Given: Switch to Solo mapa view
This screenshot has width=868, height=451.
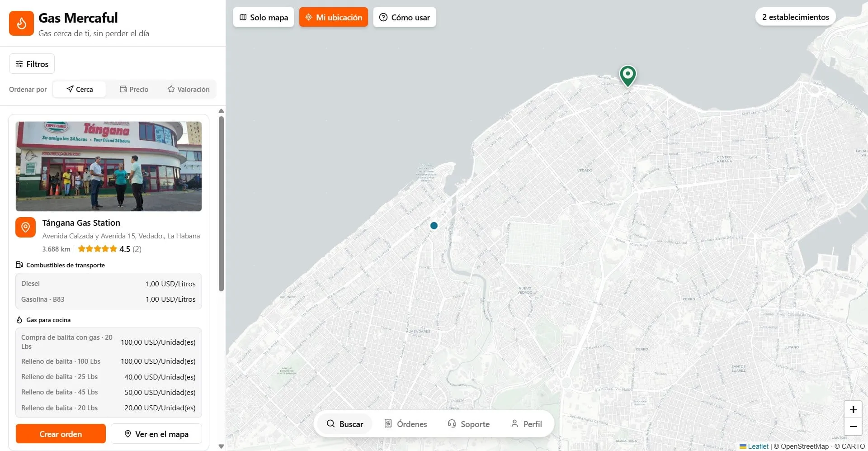Looking at the screenshot, I should click(x=264, y=17).
